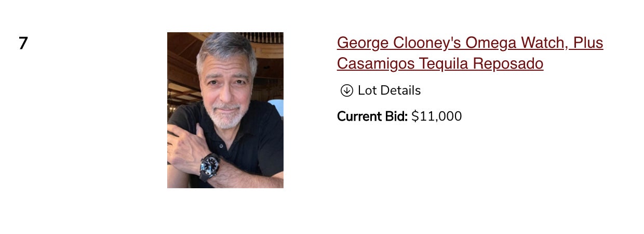Screen dimensions: 644x234
Task: Click the circled down-arrow icon
Action: coord(346,90)
